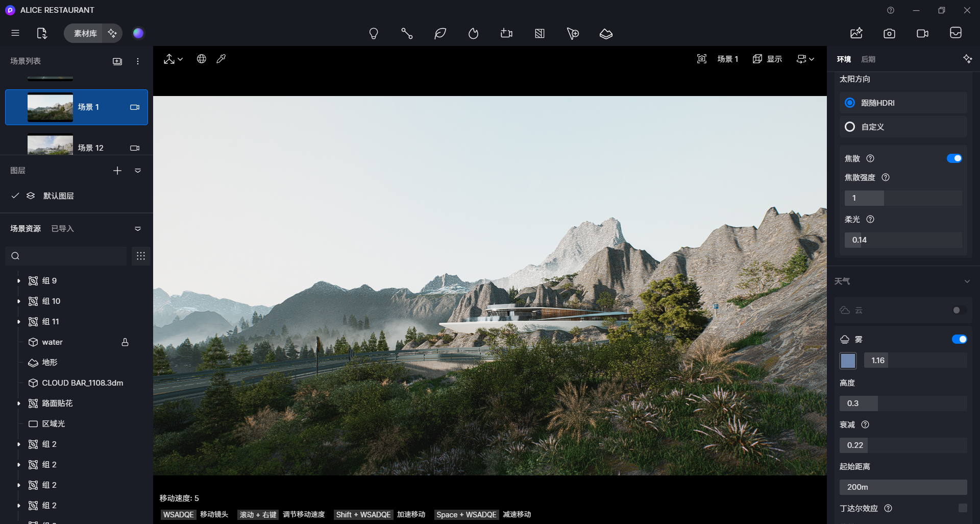This screenshot has height=524, width=980.
Task: Switch to the 后期 tab
Action: point(868,59)
